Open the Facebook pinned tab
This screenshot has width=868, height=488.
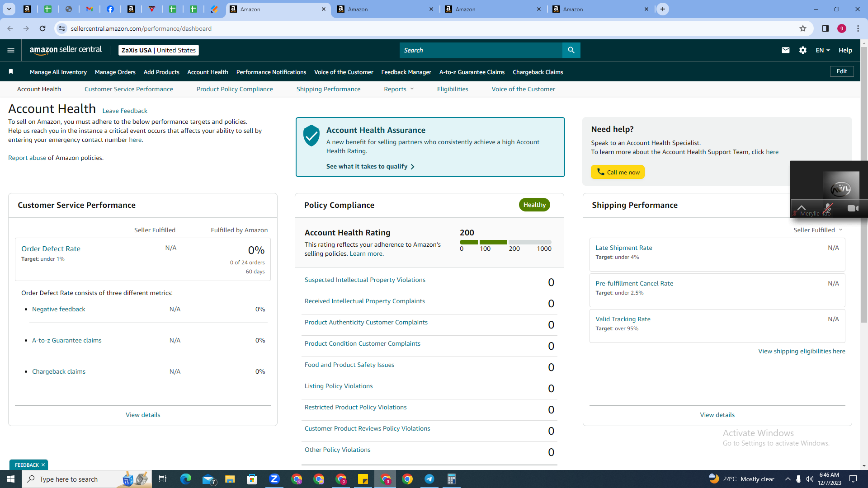(x=110, y=9)
